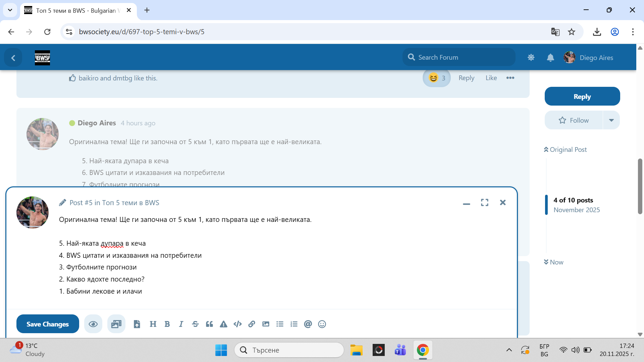Click the Bold formatting icon
Screen dimensions: 644x362
[167, 324]
